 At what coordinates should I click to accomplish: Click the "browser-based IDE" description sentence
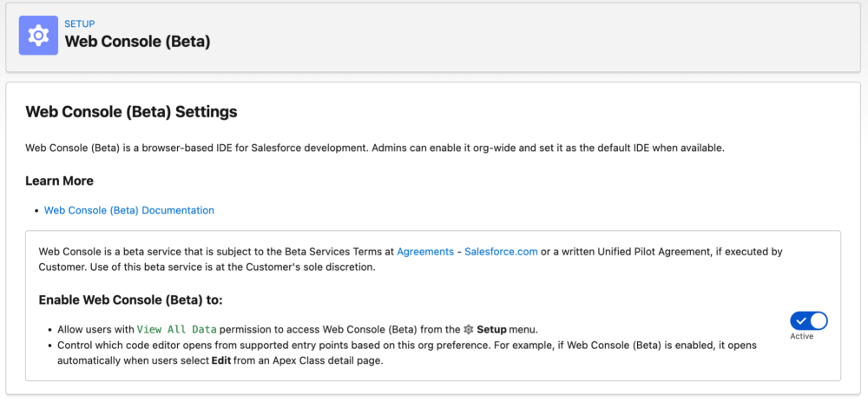point(375,148)
